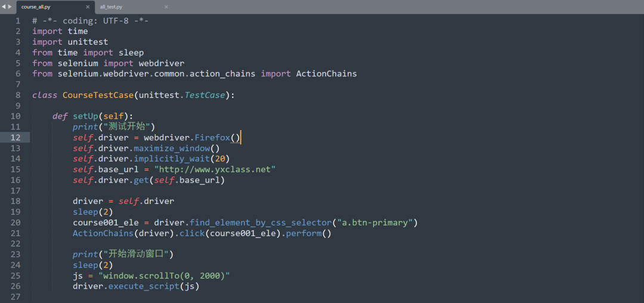The width and height of the screenshot is (644, 303).
Task: Close the all_test.py tab
Action: (166, 7)
